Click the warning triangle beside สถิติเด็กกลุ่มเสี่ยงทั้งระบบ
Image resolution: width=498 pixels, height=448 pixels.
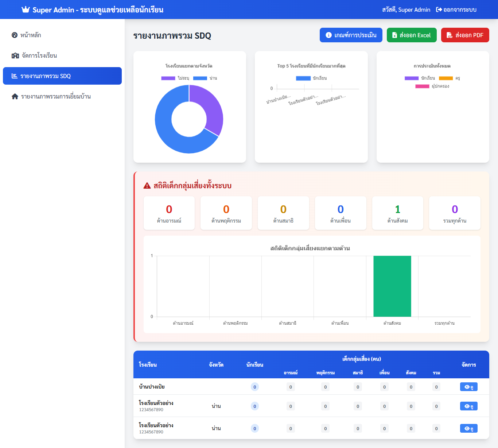[x=146, y=185]
